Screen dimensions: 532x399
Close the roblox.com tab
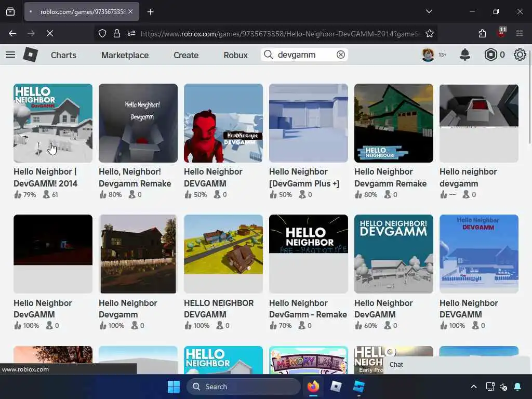click(130, 11)
